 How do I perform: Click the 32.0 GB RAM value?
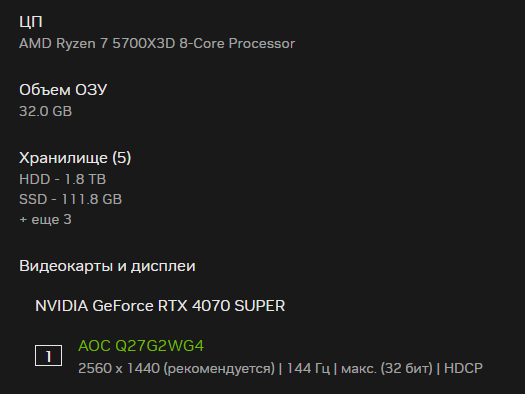(x=46, y=111)
